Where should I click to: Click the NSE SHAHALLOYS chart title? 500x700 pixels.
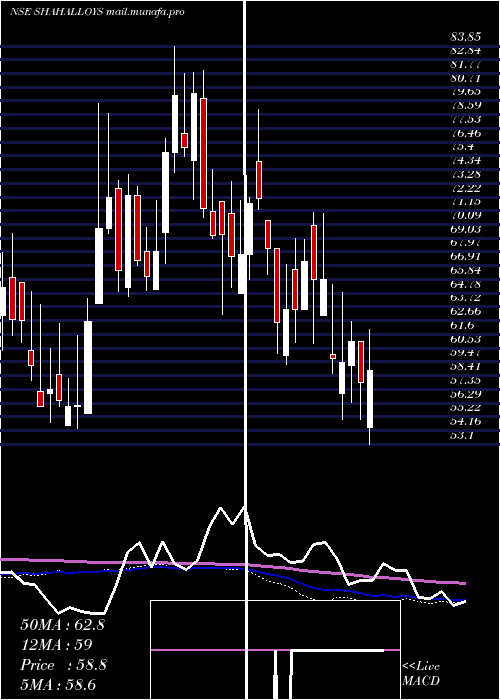(x=97, y=12)
